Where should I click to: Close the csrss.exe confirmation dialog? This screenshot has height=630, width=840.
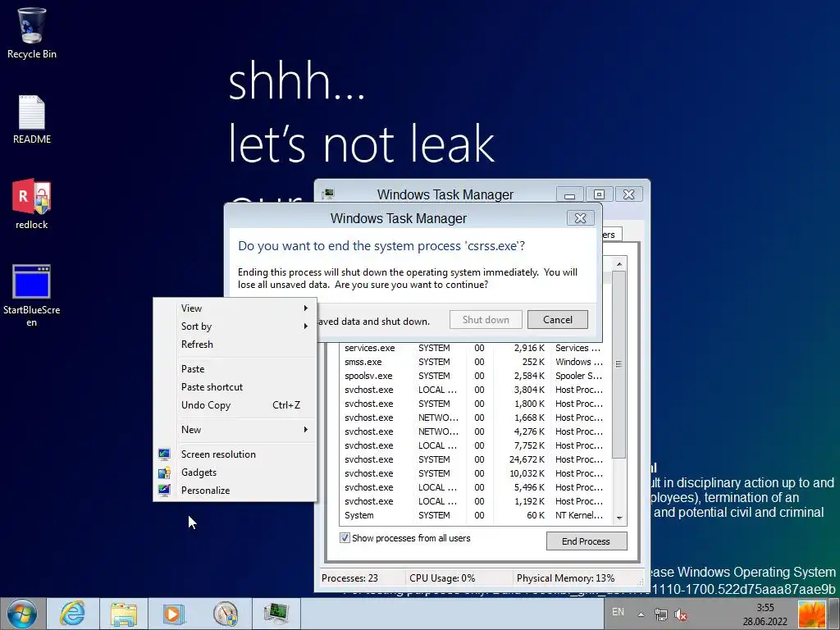point(580,217)
